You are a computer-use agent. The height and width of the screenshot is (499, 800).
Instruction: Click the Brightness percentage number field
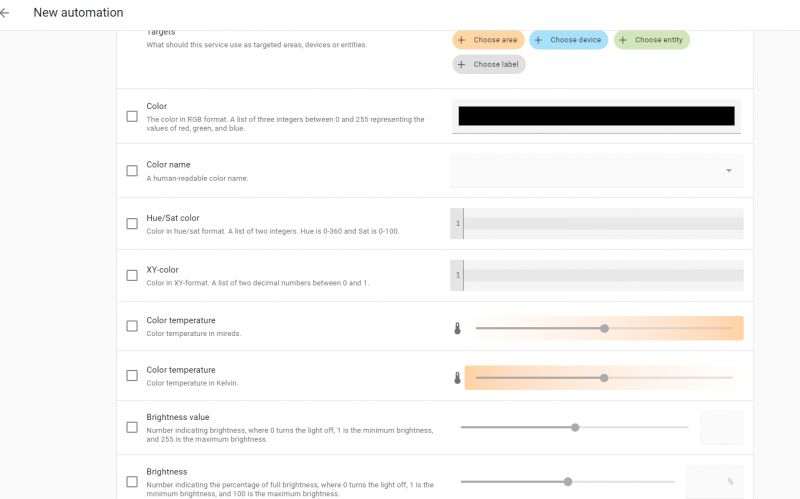708,481
